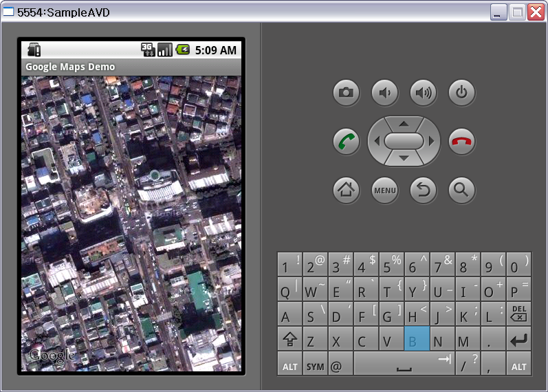Click the battery charging icon

tap(183, 50)
